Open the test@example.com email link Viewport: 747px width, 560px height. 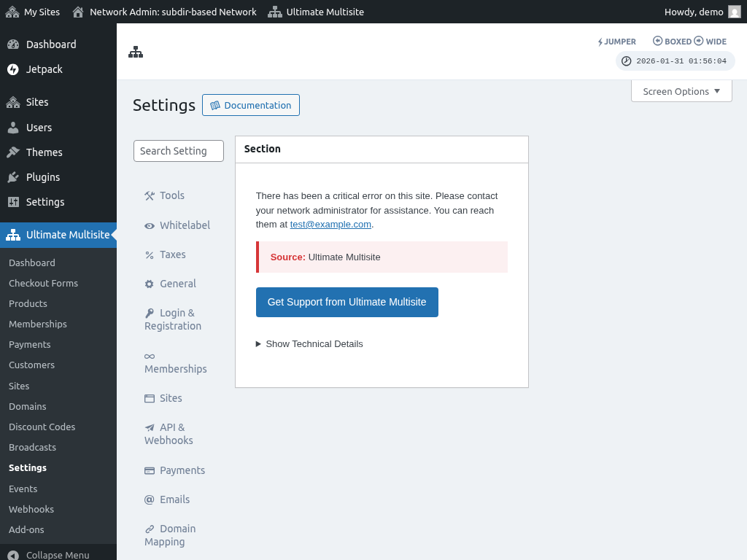pyautogui.click(x=330, y=225)
